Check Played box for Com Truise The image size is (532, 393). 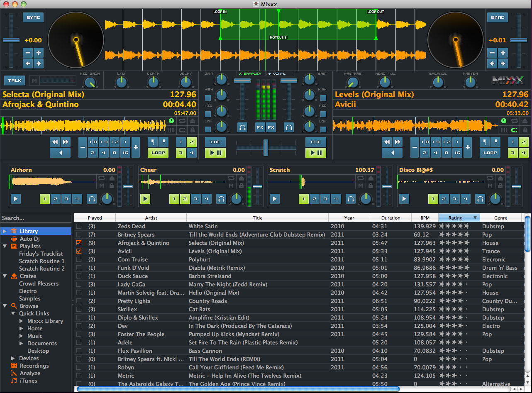point(79,259)
